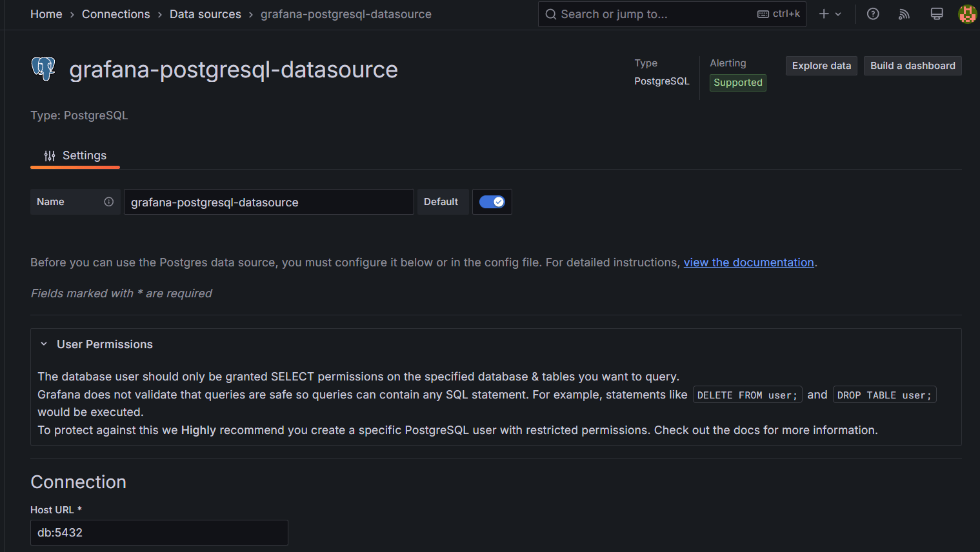Click the monitor icon in the top bar

(937, 14)
